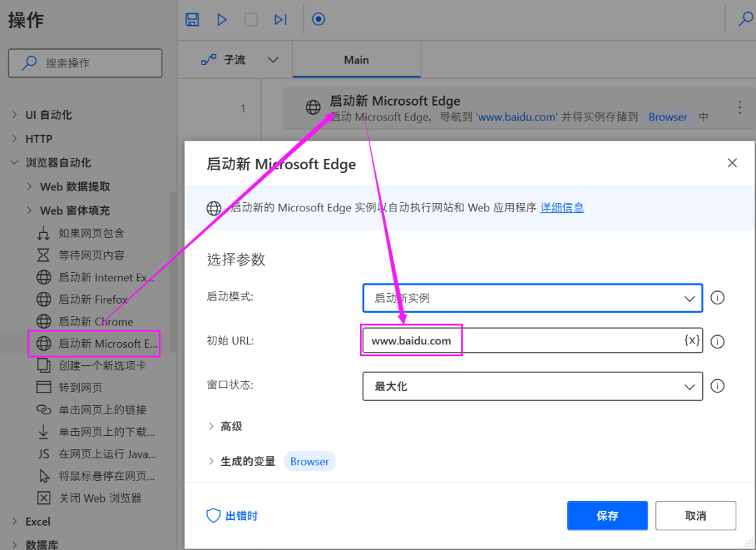The width and height of the screenshot is (756, 550).
Task: Close the 启动新 Microsoft Edge dialog
Action: (x=732, y=163)
